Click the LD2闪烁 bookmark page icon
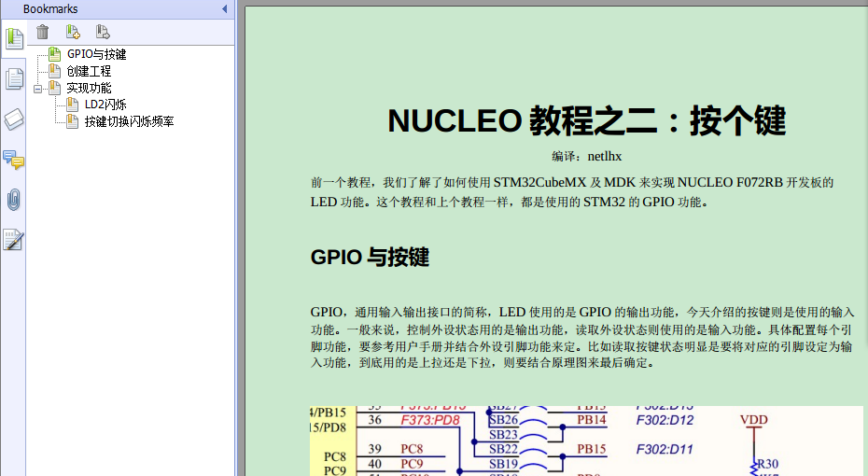This screenshot has height=476, width=868. (x=72, y=105)
